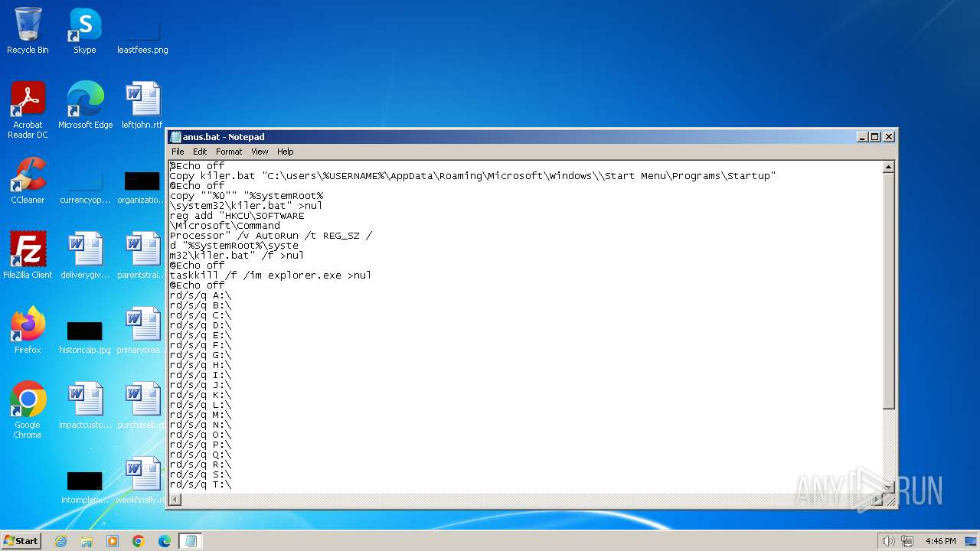Select the parentstrai... Word document
Screen dimensions: 980x551
142,256
